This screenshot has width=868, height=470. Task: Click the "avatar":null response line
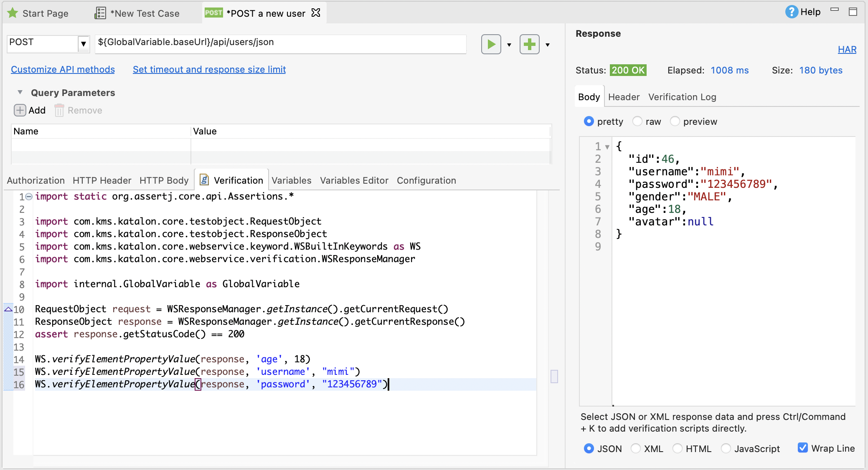(671, 222)
